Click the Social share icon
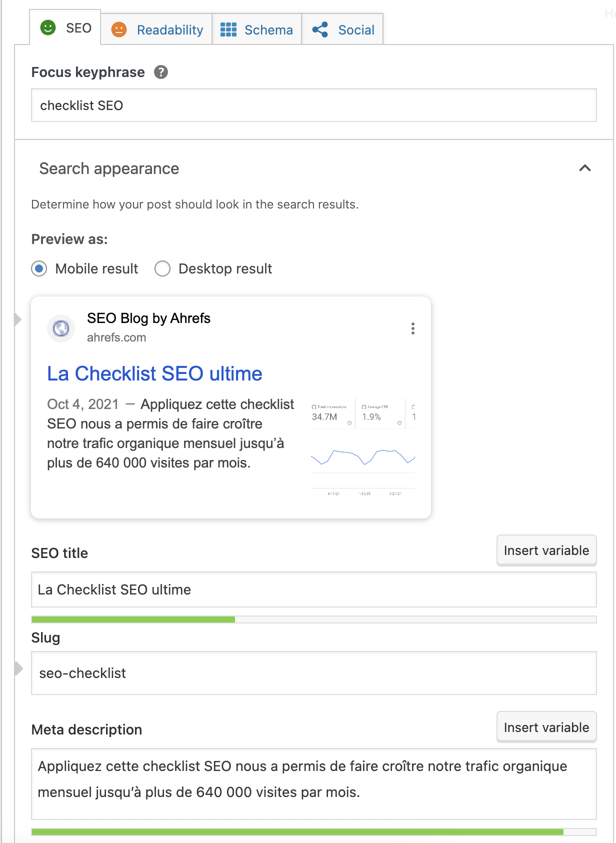 [320, 29]
